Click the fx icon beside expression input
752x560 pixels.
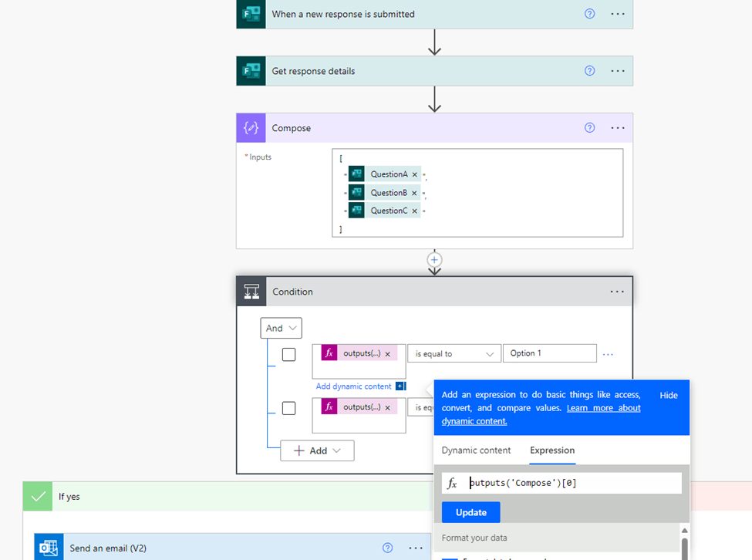(452, 483)
